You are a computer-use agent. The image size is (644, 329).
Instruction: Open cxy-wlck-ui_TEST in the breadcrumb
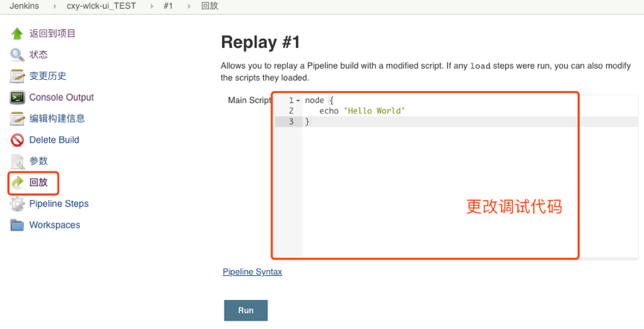point(101,6)
